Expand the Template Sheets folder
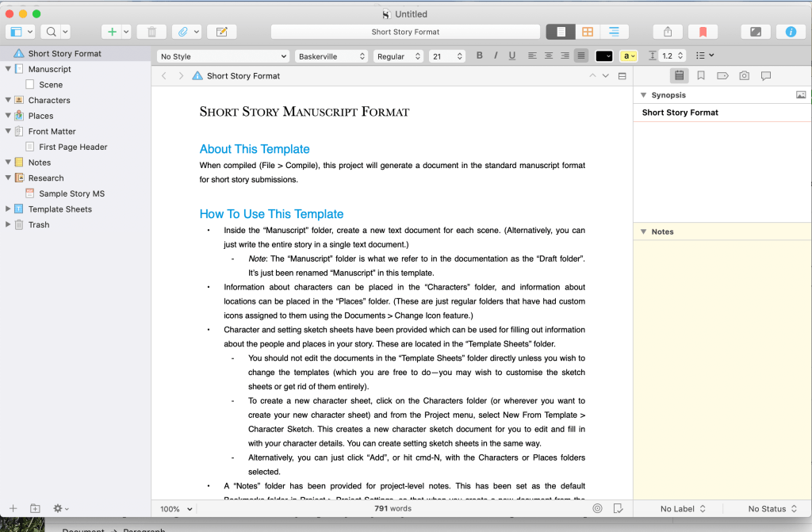Viewport: 812px width, 532px height. pos(8,209)
